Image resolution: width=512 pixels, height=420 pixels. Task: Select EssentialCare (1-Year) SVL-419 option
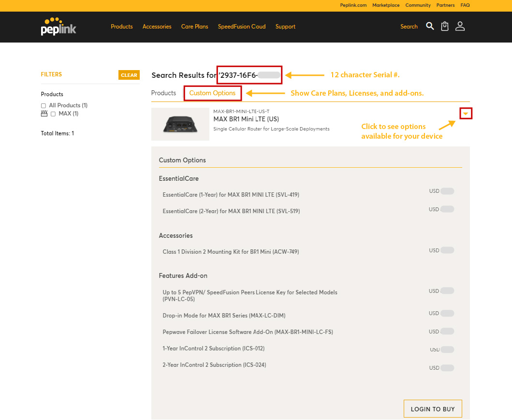pyautogui.click(x=231, y=194)
